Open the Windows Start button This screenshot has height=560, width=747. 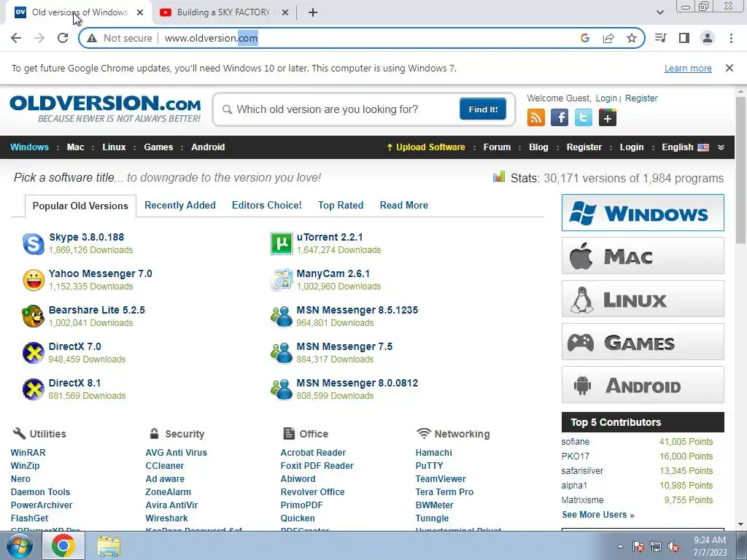(x=20, y=545)
